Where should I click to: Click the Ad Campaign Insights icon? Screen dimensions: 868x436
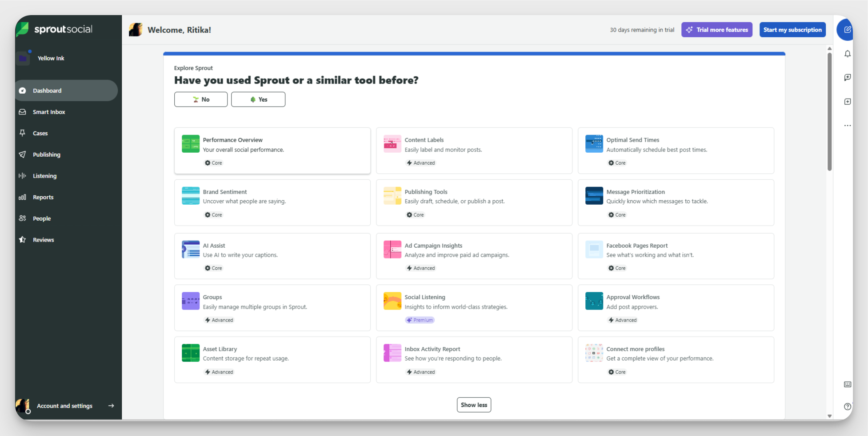392,250
